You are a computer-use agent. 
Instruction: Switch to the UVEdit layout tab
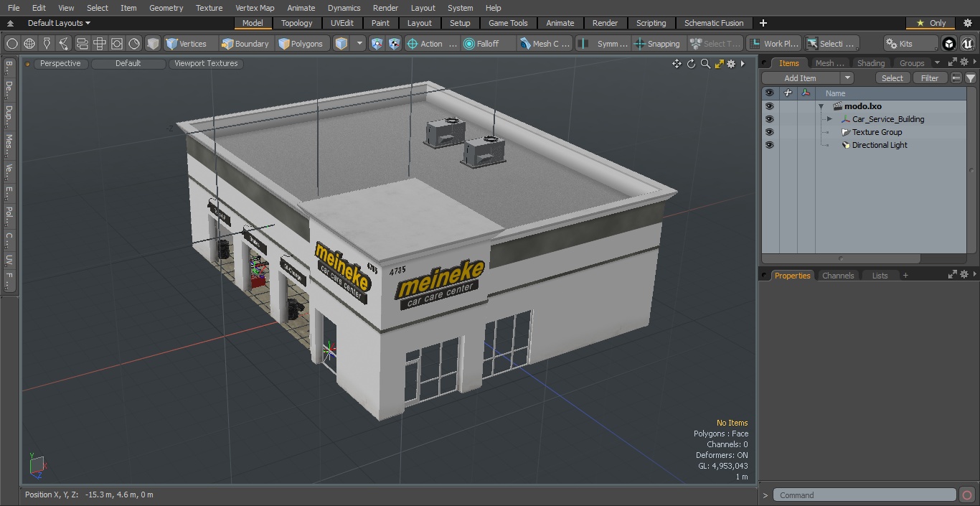coord(341,23)
